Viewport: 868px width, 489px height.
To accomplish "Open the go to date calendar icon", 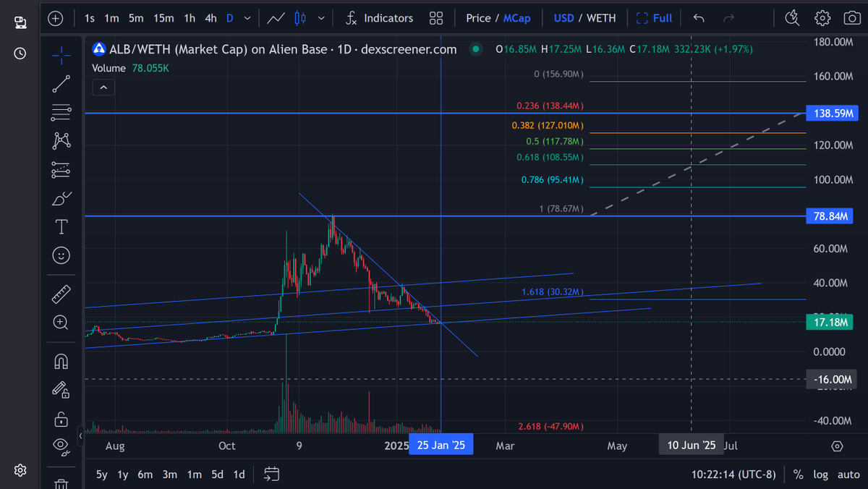I will pyautogui.click(x=272, y=475).
